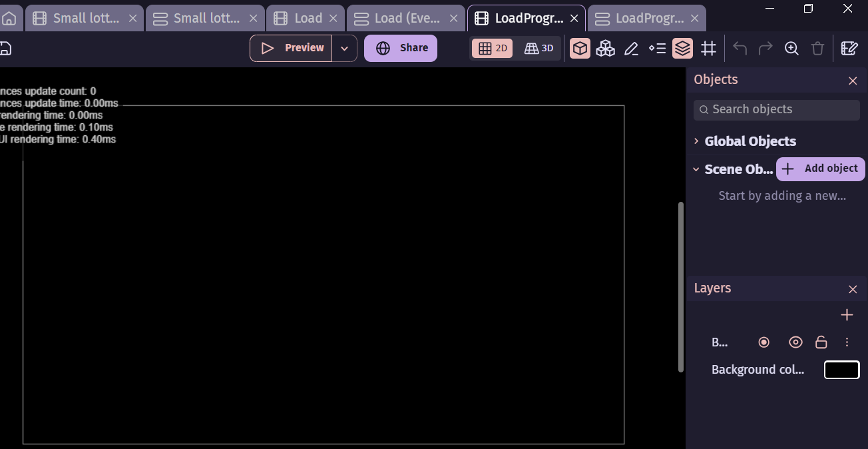Switch editor to 3D view
The height and width of the screenshot is (449, 868).
(x=539, y=48)
